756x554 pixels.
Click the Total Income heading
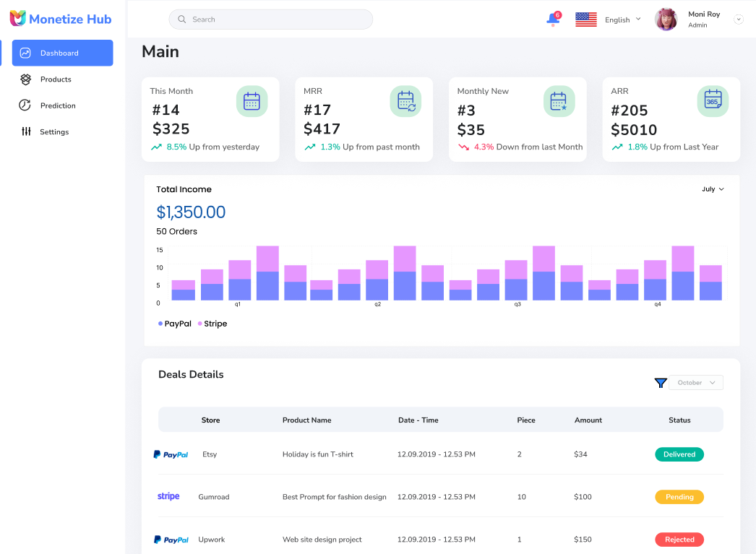tap(184, 189)
